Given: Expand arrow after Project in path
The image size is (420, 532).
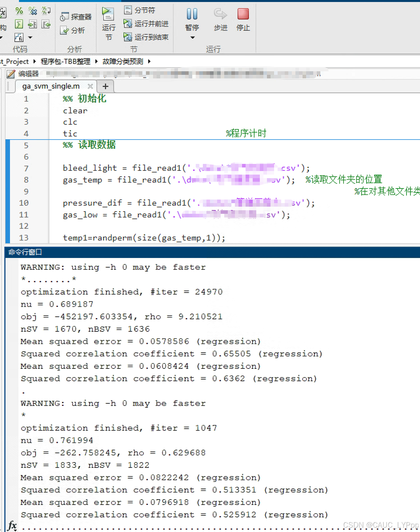Looking at the screenshot, I should pos(35,61).
